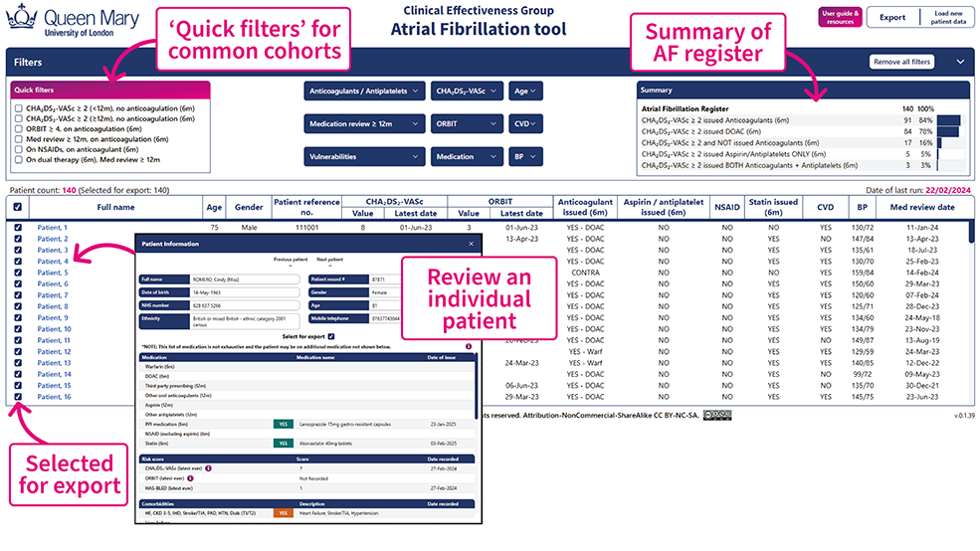Click info icon beside ORBIT latest ever
980x551 pixels.
click(190, 478)
